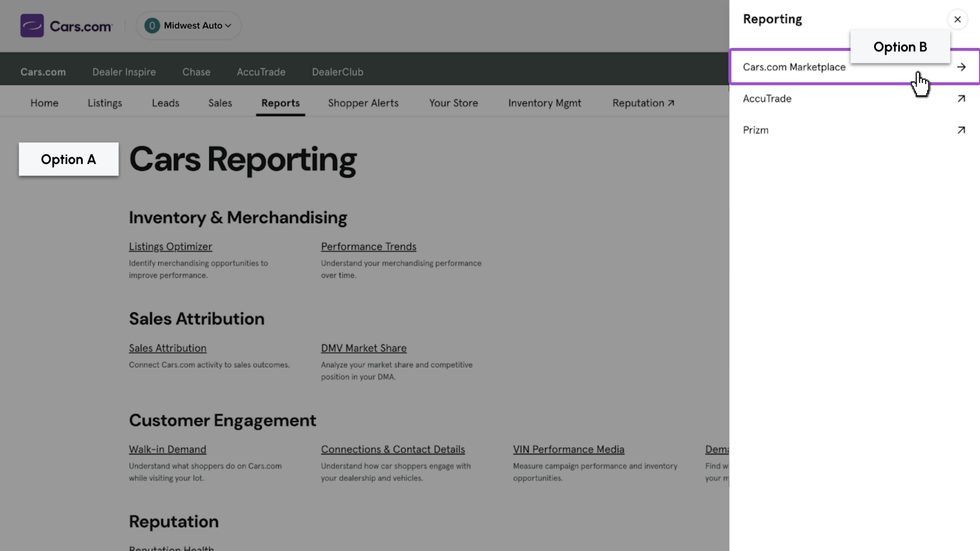Click the Inventory & Merchandising section heading
980x551 pixels.
coord(238,218)
